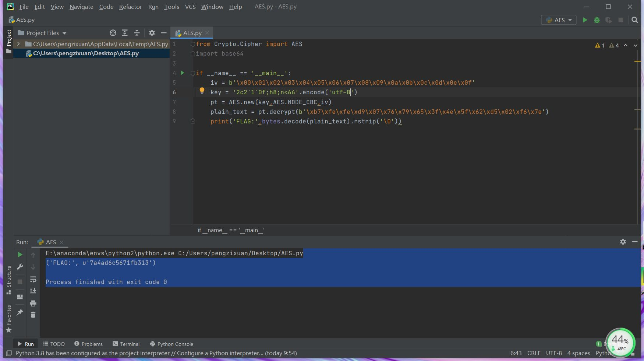Rerun AES in Run panel
644x361 pixels.
[x=20, y=255]
